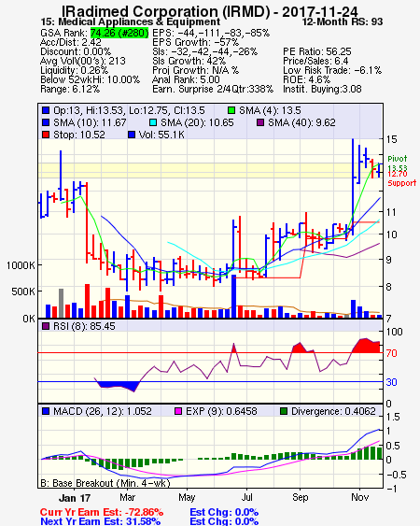The width and height of the screenshot is (420, 526).
Task: Click the PE Ratio: 56.25 value
Action: click(x=317, y=51)
